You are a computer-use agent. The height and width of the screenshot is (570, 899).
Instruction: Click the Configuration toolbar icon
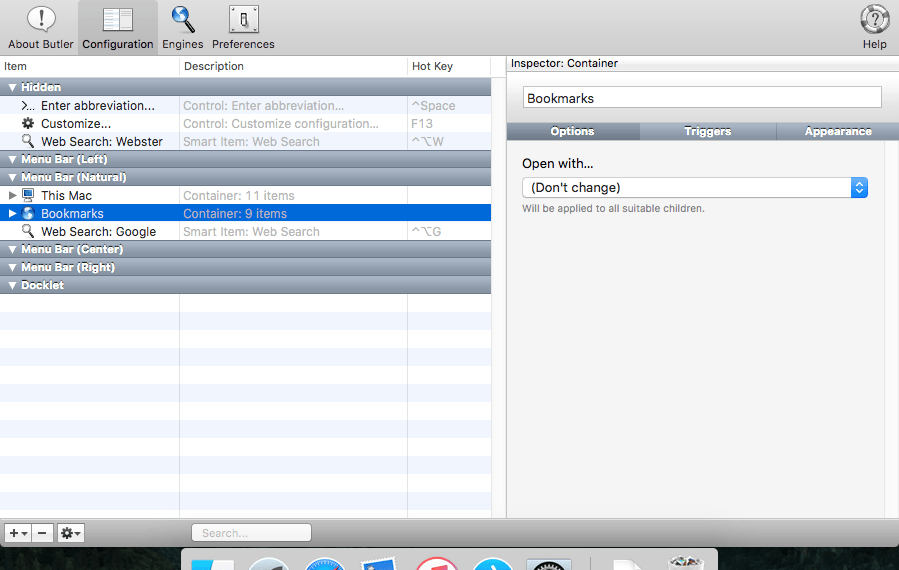click(118, 20)
